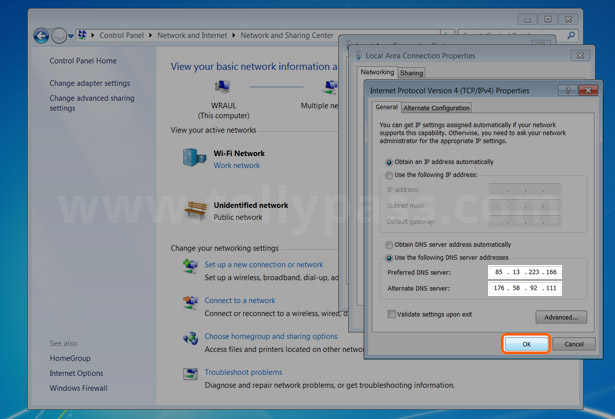The image size is (615, 419).
Task: Select Use the following IP address
Action: point(431,175)
